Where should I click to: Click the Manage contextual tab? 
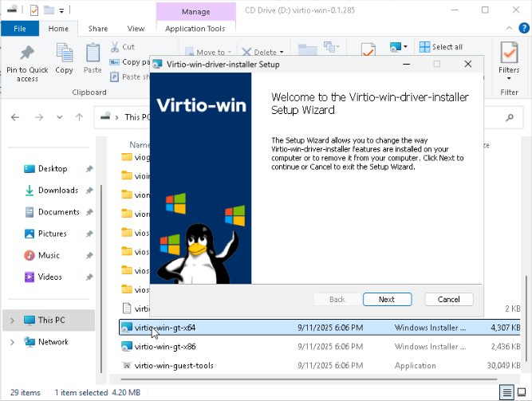[x=195, y=11]
